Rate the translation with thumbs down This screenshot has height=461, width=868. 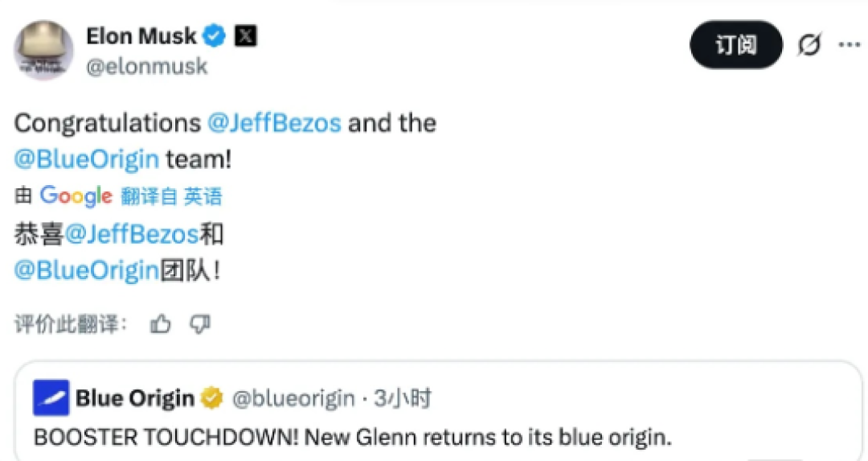coord(200,324)
